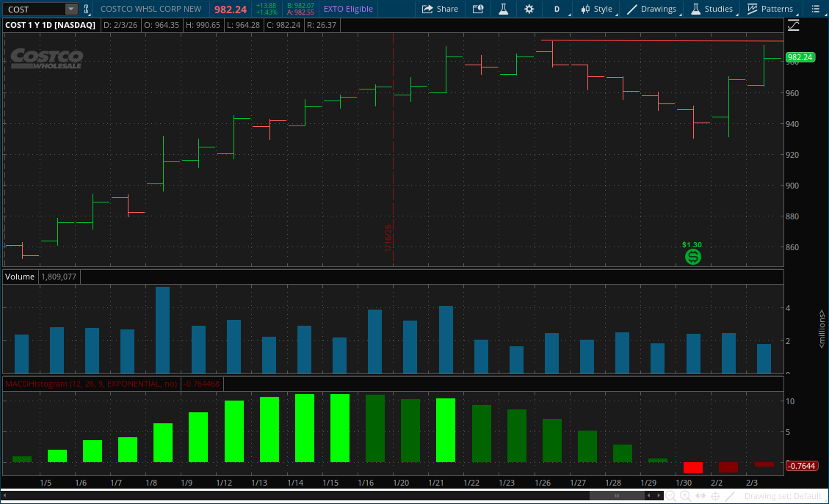Click the symbol link chain icon
This screenshot has height=504, width=829.
click(x=86, y=9)
